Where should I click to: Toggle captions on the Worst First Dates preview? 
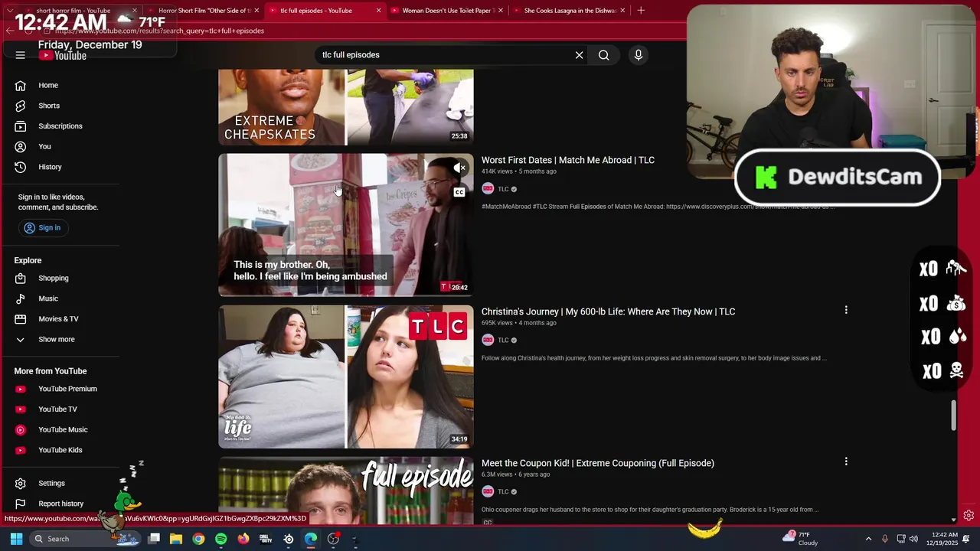[x=459, y=192]
